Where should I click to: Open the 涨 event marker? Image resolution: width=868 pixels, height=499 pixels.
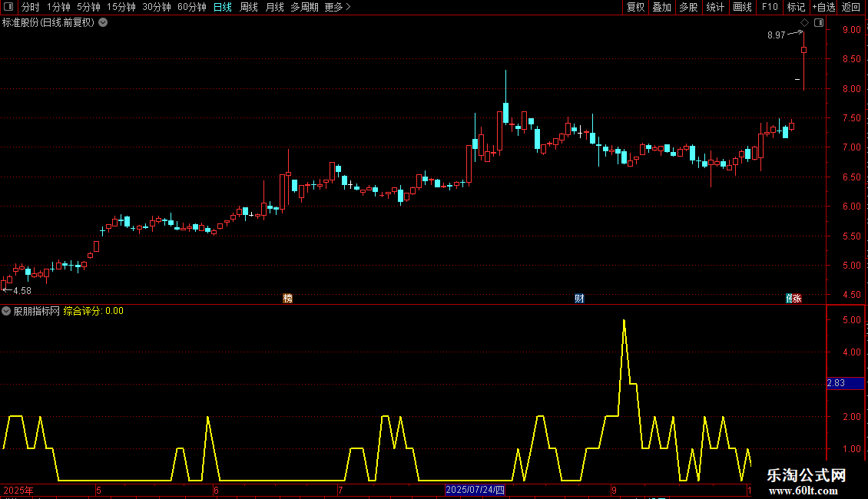click(796, 298)
